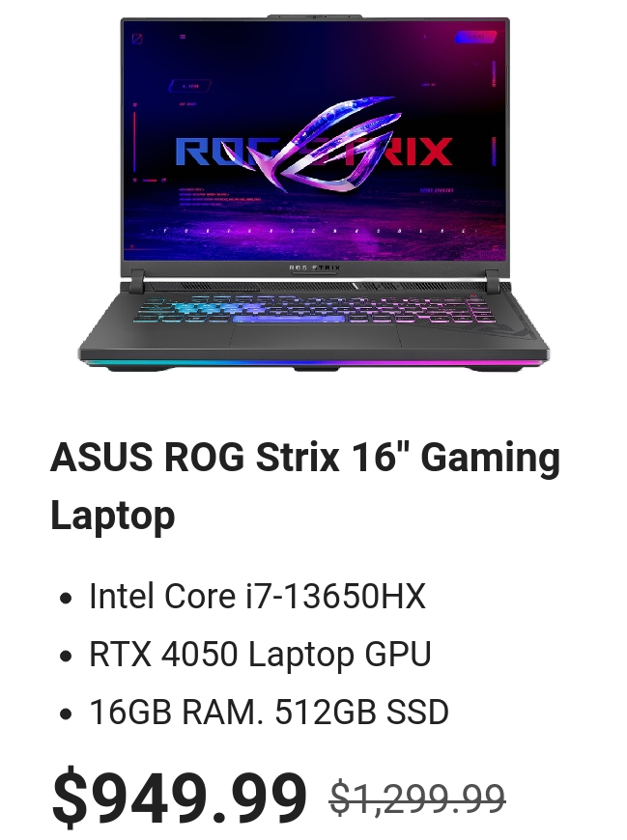Click the tiny menu lines icon on wallpaper

pos(184,37)
